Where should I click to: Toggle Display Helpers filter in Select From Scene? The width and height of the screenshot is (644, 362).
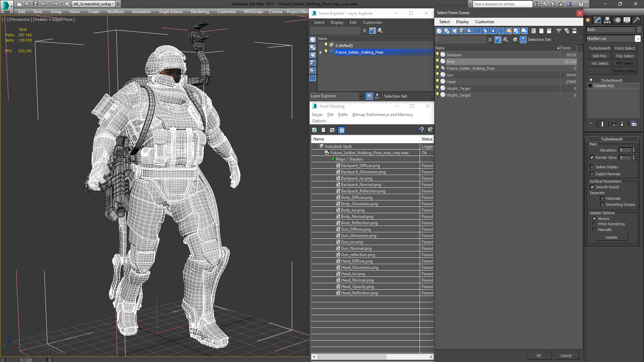[470, 31]
